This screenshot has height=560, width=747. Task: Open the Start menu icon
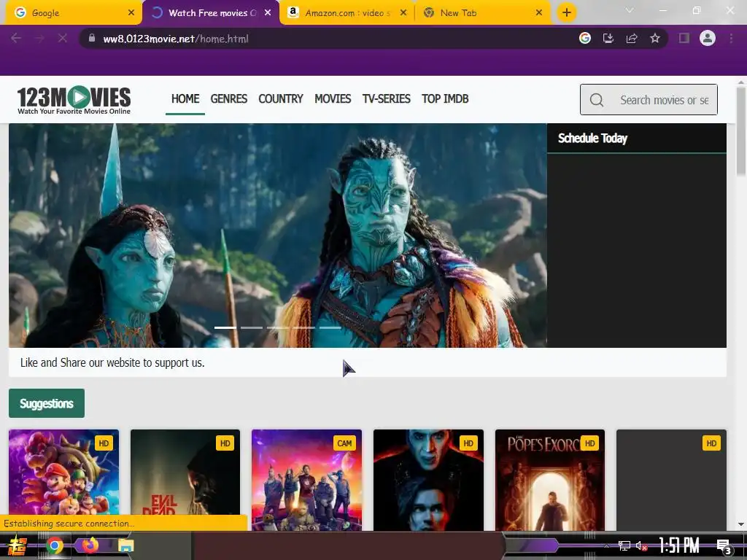click(x=18, y=545)
